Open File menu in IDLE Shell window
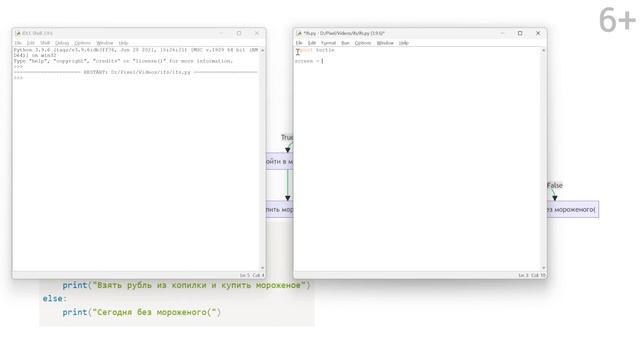This screenshot has width=640, height=360. [x=18, y=43]
